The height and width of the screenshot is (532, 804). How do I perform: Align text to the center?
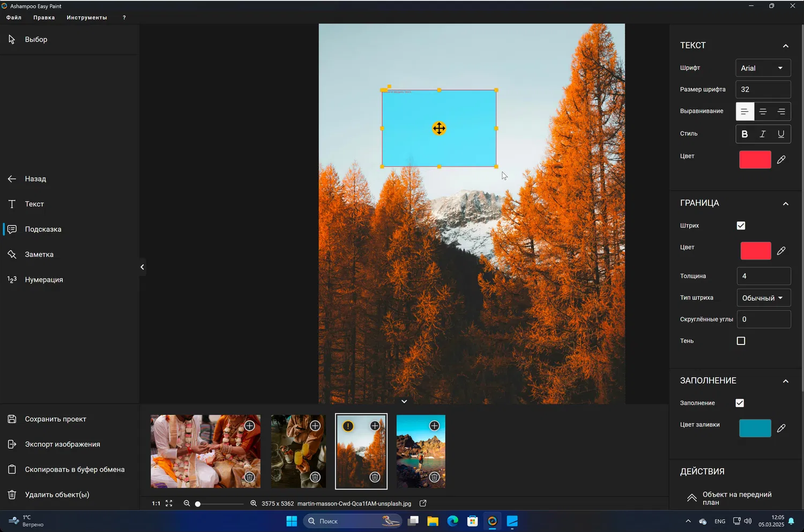[x=763, y=111]
